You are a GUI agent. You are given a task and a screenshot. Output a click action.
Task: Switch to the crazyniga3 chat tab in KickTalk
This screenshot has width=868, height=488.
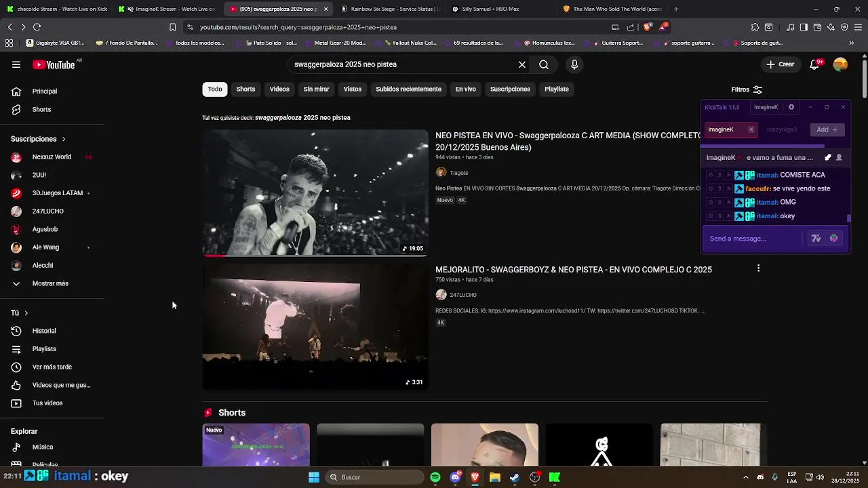(x=781, y=129)
